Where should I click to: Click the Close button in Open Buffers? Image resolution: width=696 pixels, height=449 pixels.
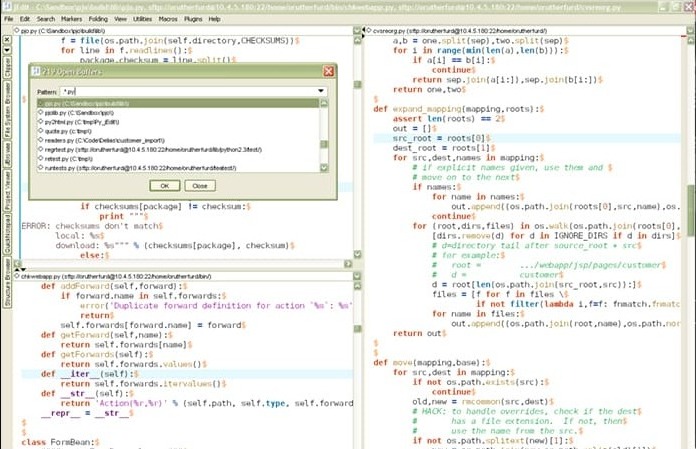(x=199, y=185)
